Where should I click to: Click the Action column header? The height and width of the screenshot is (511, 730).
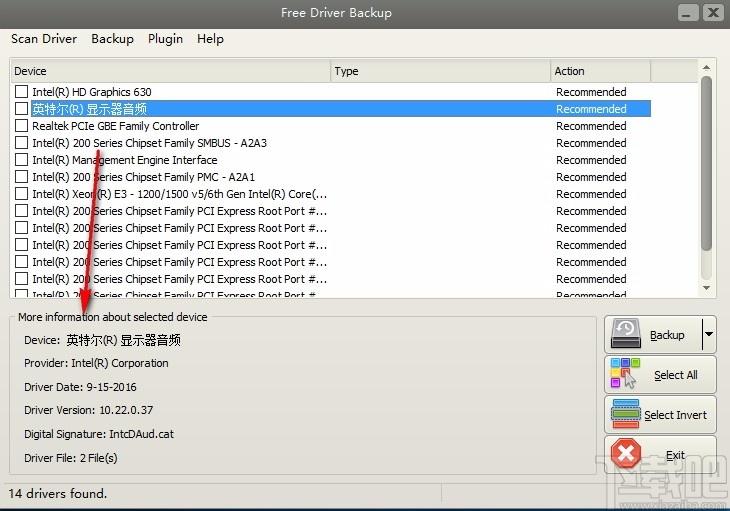(x=600, y=71)
